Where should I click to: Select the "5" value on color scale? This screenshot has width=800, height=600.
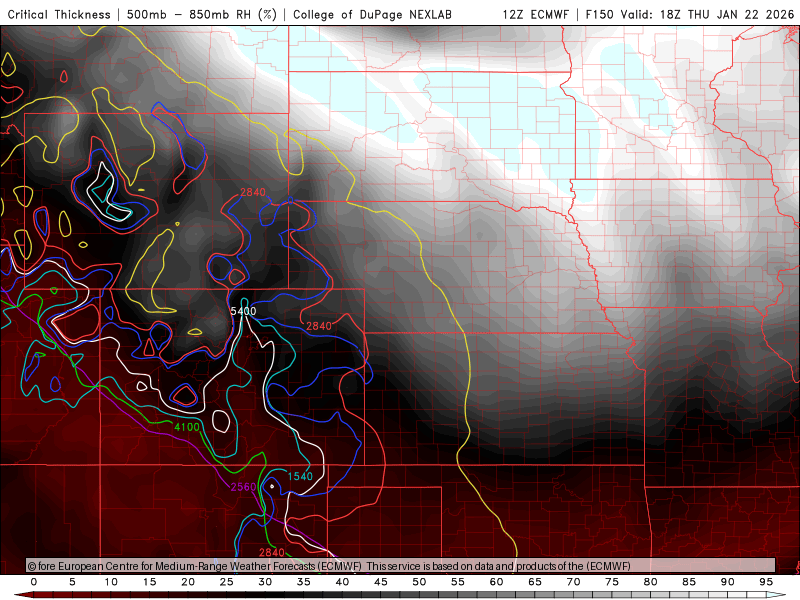pyautogui.click(x=72, y=582)
